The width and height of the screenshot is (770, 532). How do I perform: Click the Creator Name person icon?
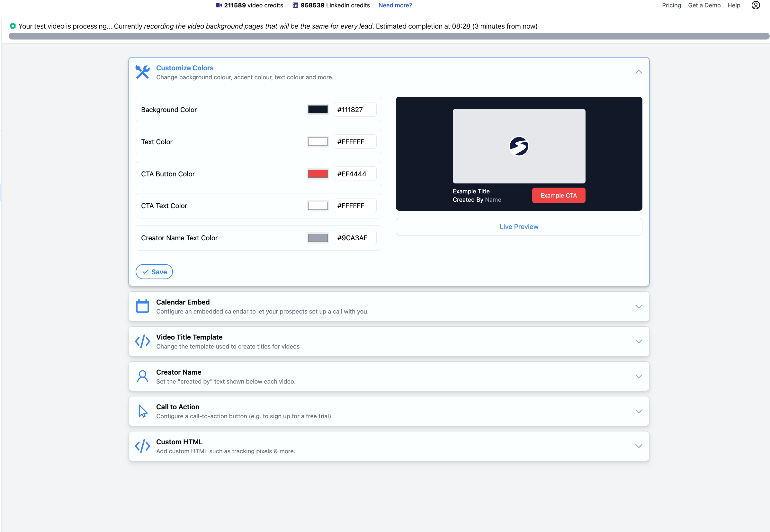(143, 376)
